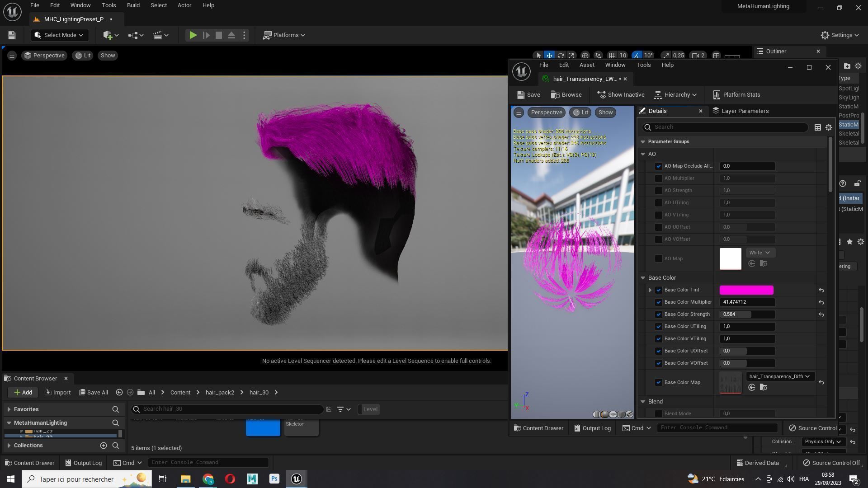
Task: Open the Hierarchy dropdown in material editor
Action: 675,95
